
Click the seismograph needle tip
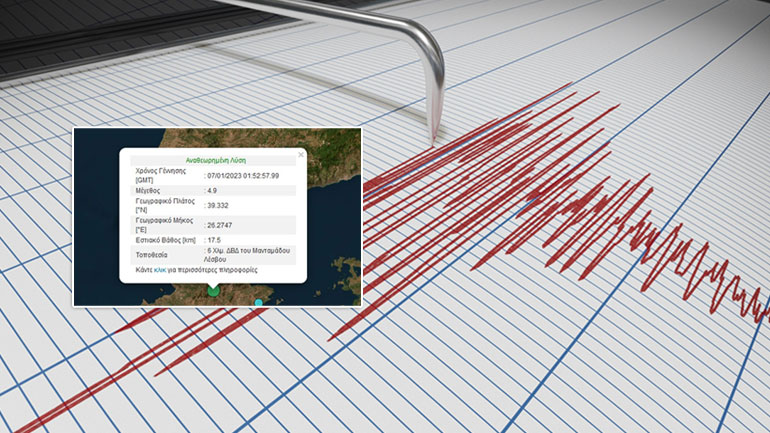click(x=435, y=139)
